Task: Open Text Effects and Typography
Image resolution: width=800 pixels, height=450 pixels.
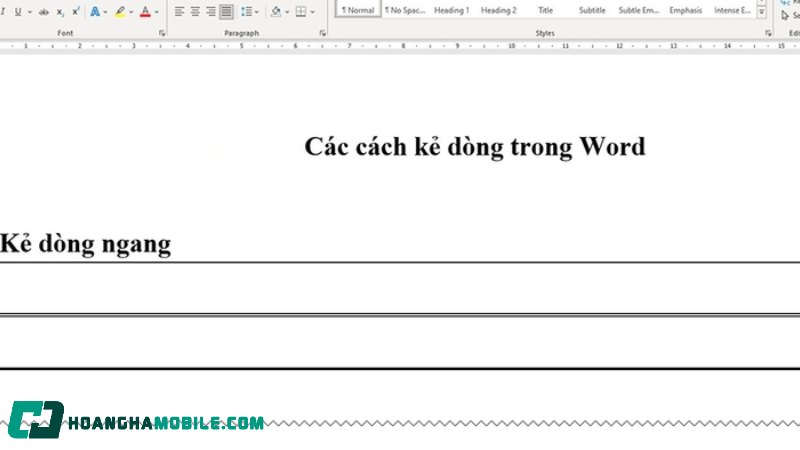Action: pyautogui.click(x=95, y=11)
